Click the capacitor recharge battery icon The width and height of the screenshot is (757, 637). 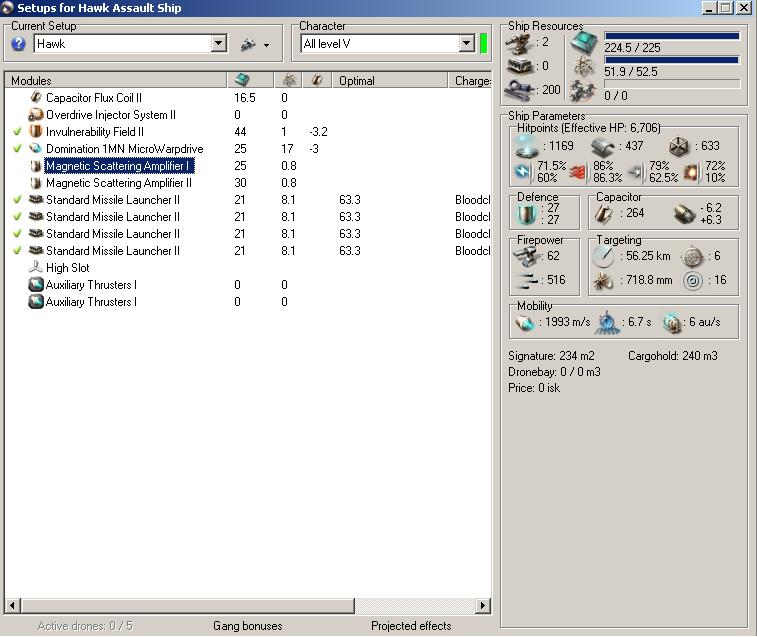[x=684, y=214]
